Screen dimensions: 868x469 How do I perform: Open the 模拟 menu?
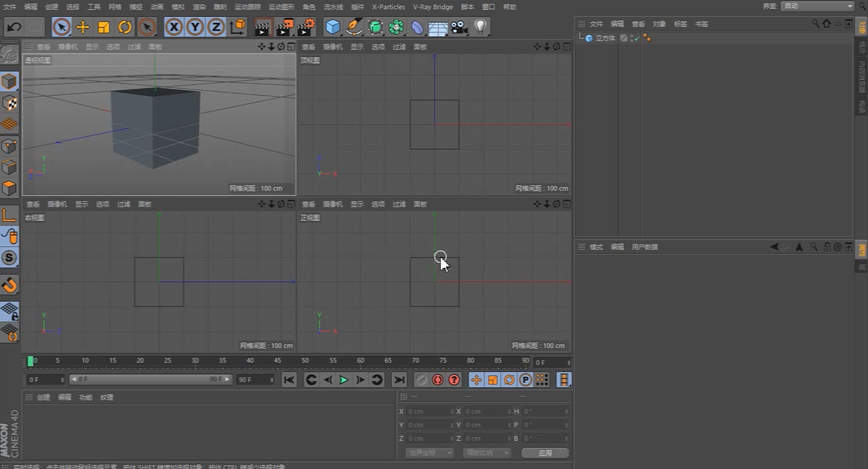pyautogui.click(x=178, y=7)
